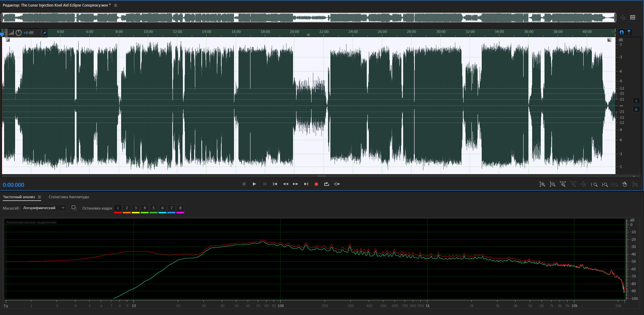Click the Fast Forward button
The image size is (644, 315).
(295, 184)
